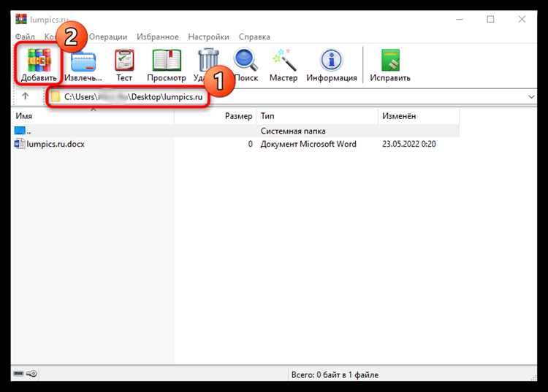Click the WinRAR icon in title bar

[21, 19]
